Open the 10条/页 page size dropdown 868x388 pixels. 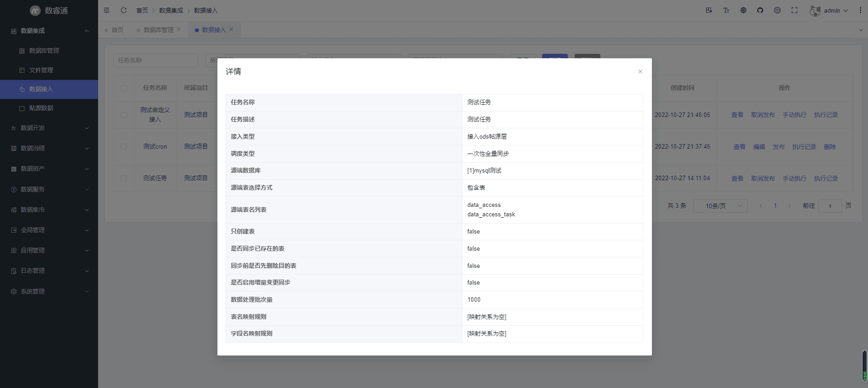(720, 206)
